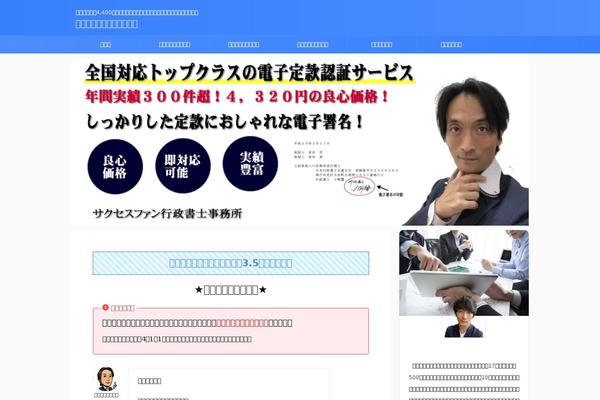Click the small profile portrait in the sidebar
The height and width of the screenshot is (400, 600).
click(x=464, y=318)
